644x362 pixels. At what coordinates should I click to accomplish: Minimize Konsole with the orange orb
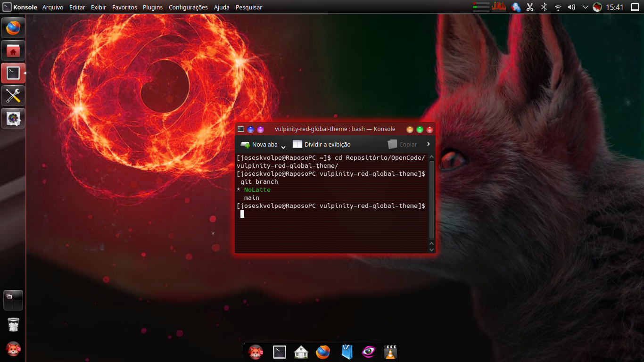tap(410, 129)
